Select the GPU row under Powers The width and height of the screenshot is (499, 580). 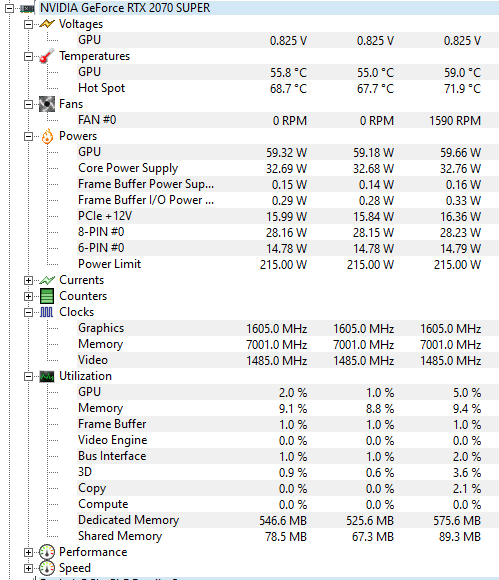pyautogui.click(x=288, y=152)
